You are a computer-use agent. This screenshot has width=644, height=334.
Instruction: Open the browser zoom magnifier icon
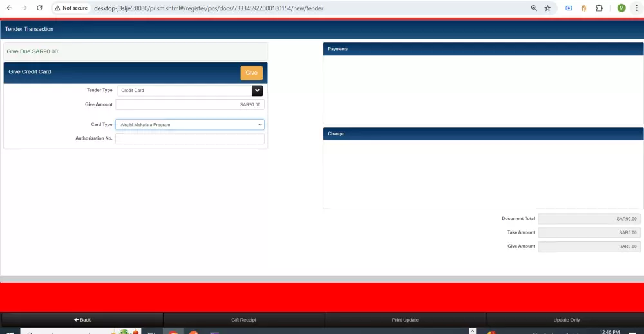pos(533,8)
